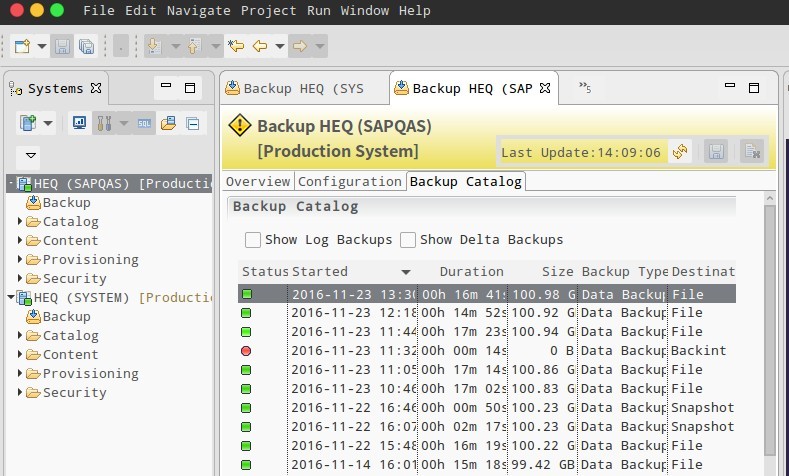Enable Show Log Backups checkbox

pos(253,240)
